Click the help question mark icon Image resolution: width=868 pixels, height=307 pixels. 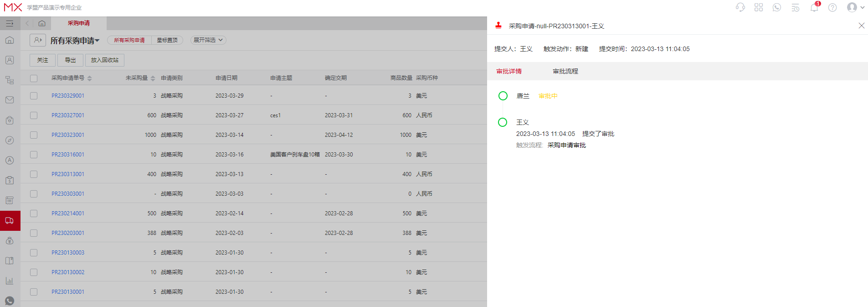(x=832, y=8)
